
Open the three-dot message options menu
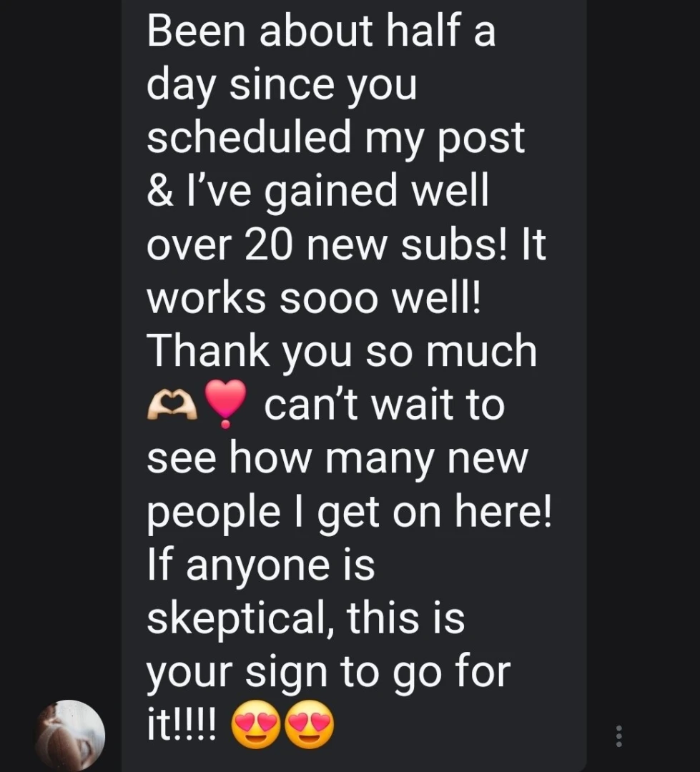tap(619, 736)
